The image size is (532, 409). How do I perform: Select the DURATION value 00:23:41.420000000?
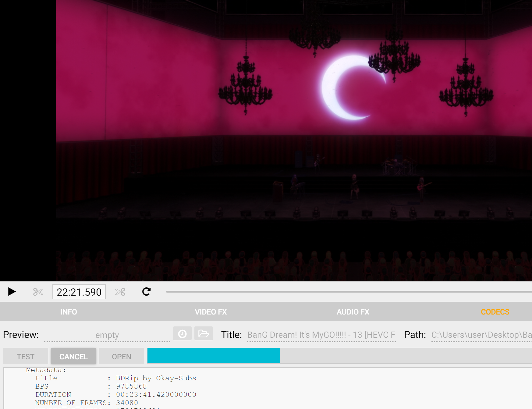click(156, 395)
